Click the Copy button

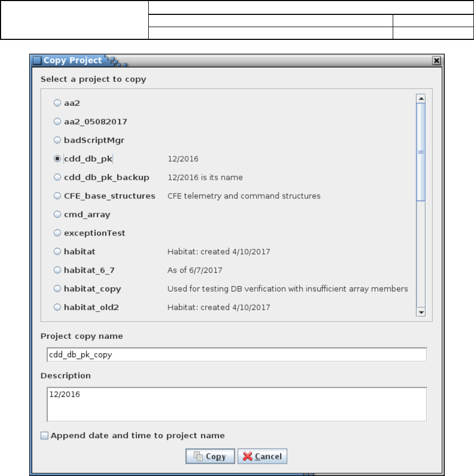[210, 456]
